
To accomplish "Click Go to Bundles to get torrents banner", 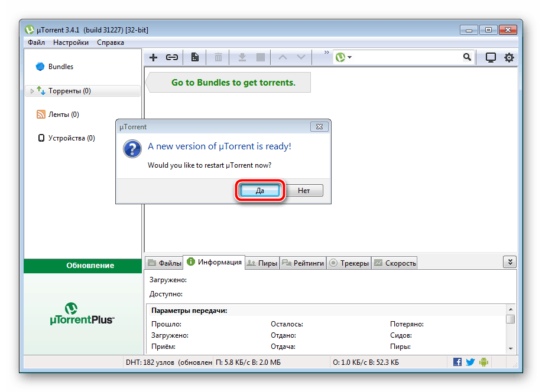I will pyautogui.click(x=229, y=83).
